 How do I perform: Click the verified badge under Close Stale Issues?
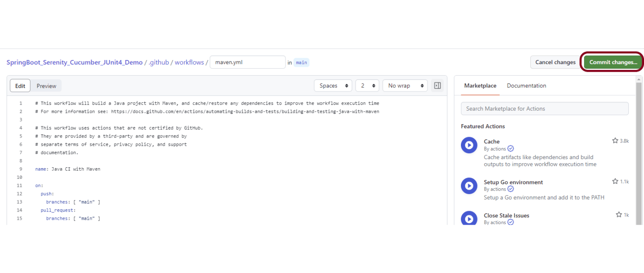click(x=511, y=222)
